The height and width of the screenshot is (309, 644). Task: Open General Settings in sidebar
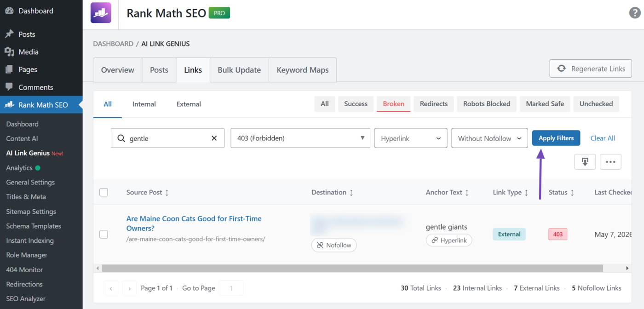pyautogui.click(x=30, y=182)
